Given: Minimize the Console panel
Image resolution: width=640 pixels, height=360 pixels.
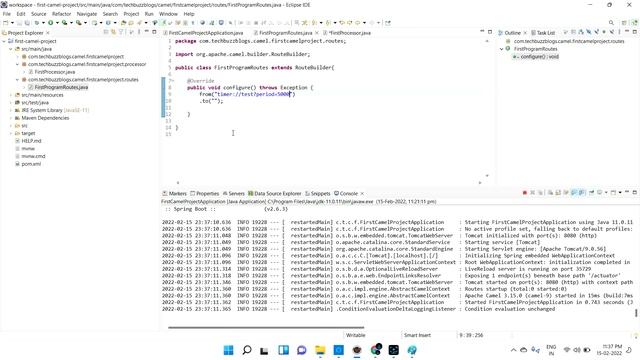Looking at the screenshot, I should coord(627,192).
